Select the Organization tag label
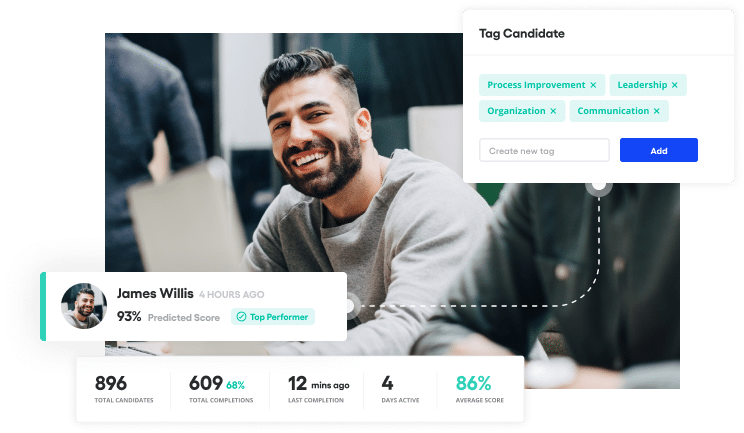Image resolution: width=744 pixels, height=433 pixels. click(x=516, y=111)
